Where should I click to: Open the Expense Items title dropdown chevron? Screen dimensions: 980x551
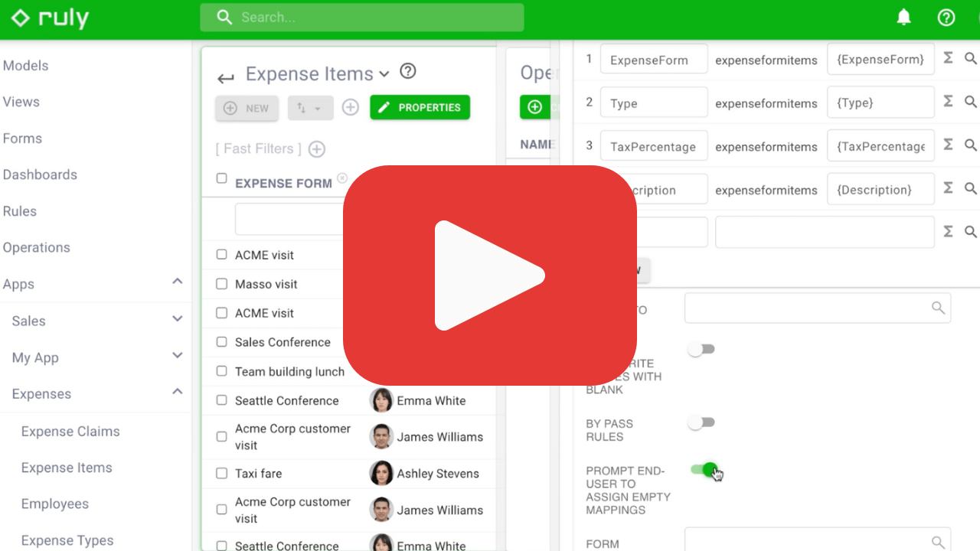coord(384,74)
